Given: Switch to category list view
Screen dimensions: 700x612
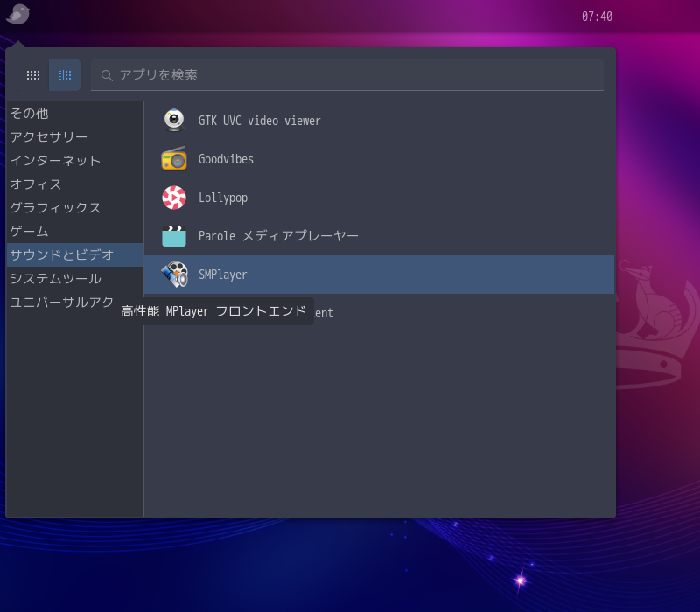Looking at the screenshot, I should (65, 75).
